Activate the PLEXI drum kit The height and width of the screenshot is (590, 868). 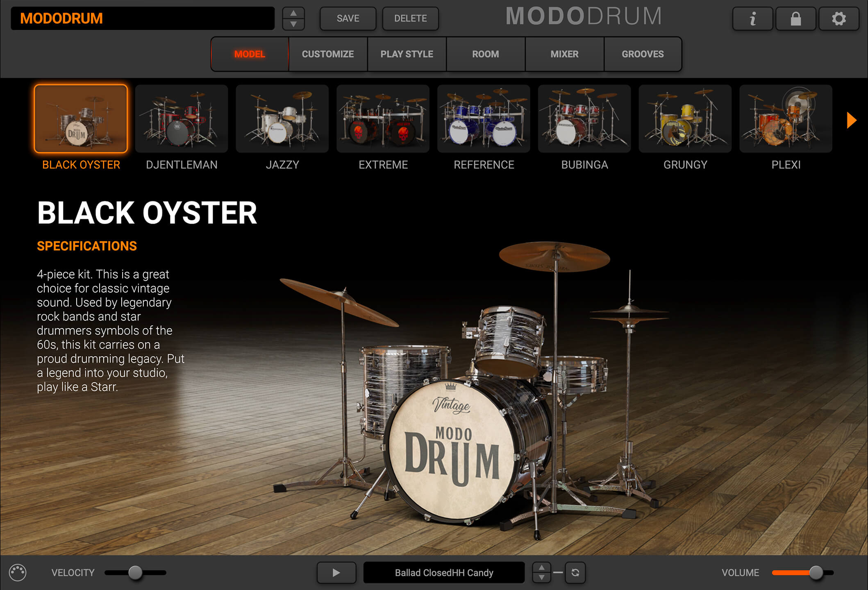(x=786, y=118)
